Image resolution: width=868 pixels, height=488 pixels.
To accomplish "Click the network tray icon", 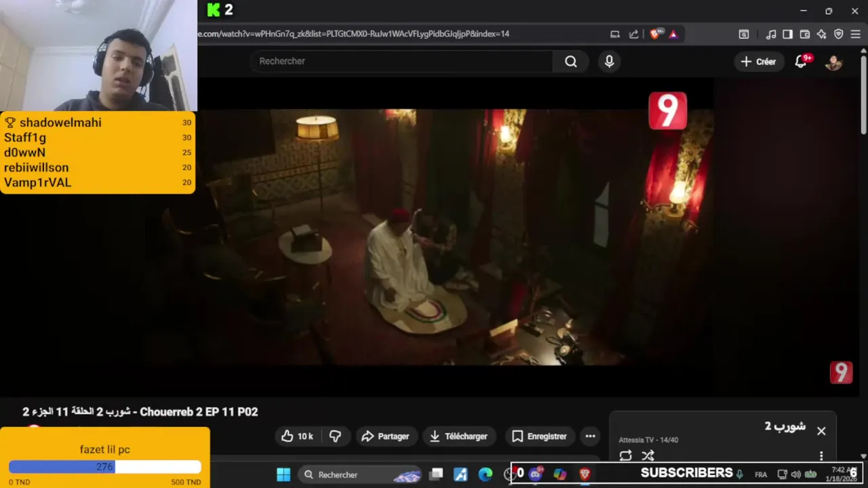I will [782, 474].
